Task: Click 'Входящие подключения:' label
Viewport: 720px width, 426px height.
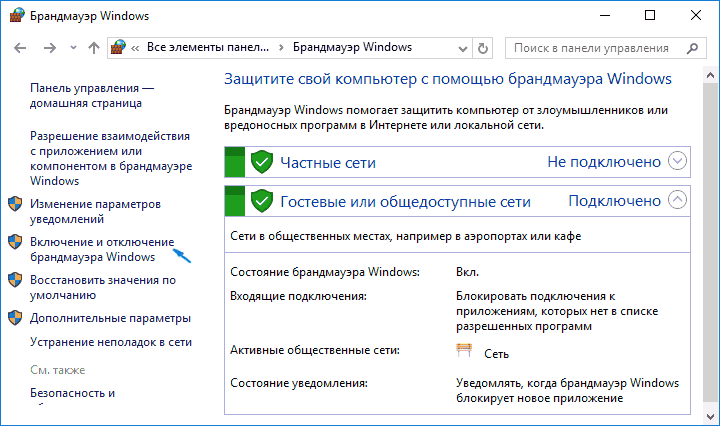Action: click(298, 296)
